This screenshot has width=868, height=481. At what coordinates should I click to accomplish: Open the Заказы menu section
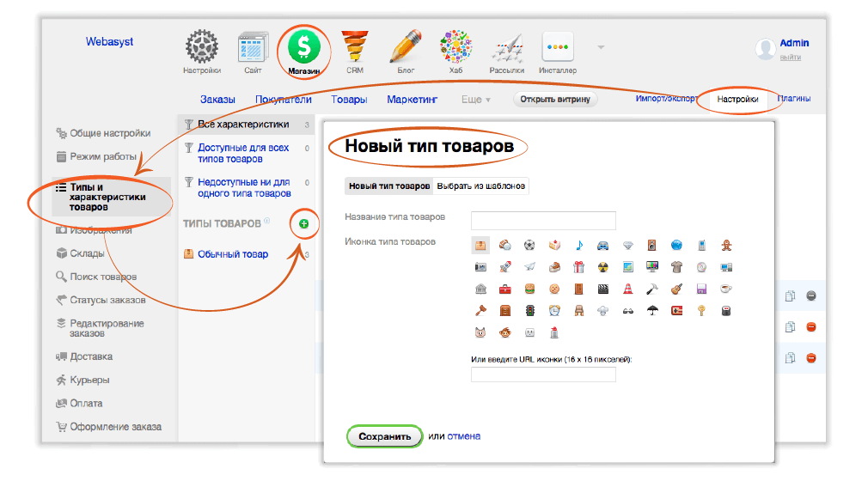pos(217,99)
